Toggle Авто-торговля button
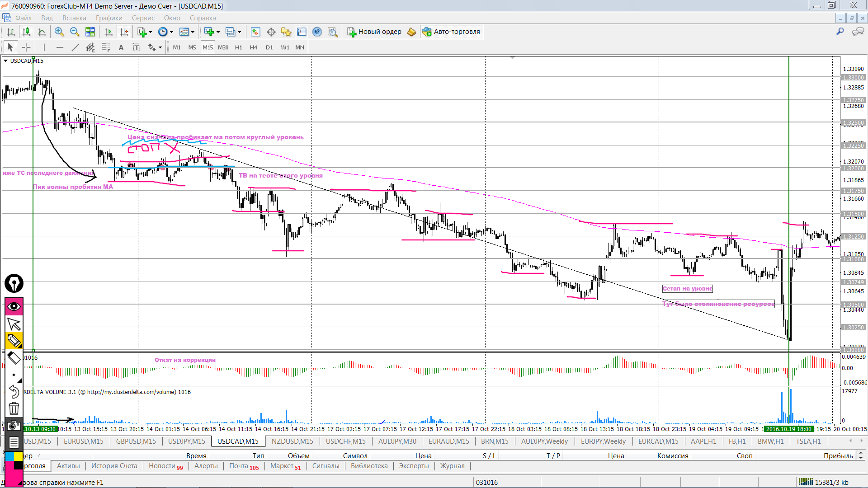This screenshot has height=488, width=868. (451, 32)
